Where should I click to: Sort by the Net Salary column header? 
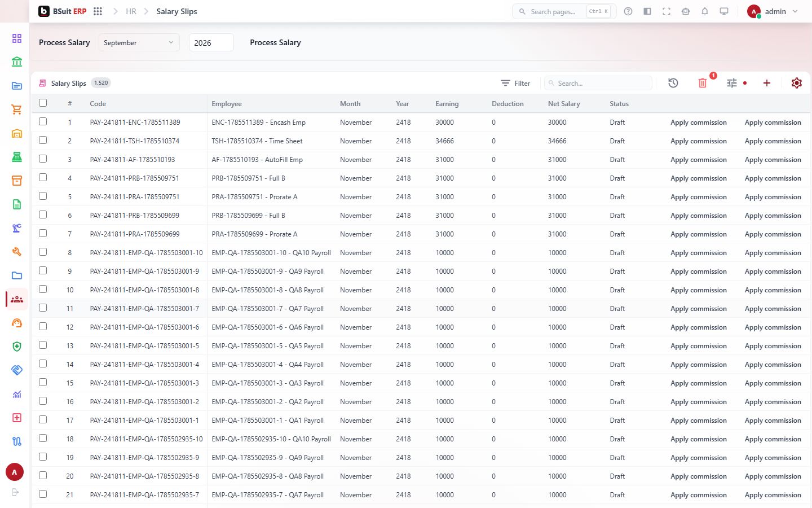(564, 104)
